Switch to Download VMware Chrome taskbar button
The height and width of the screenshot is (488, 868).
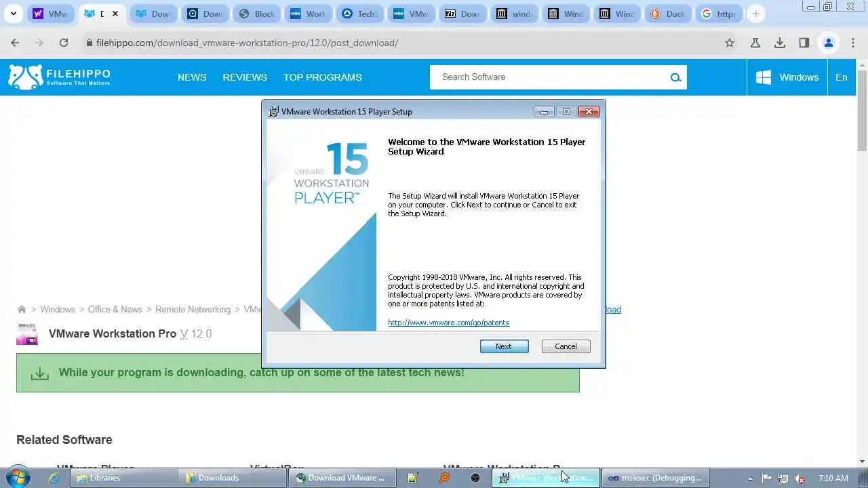[341, 478]
